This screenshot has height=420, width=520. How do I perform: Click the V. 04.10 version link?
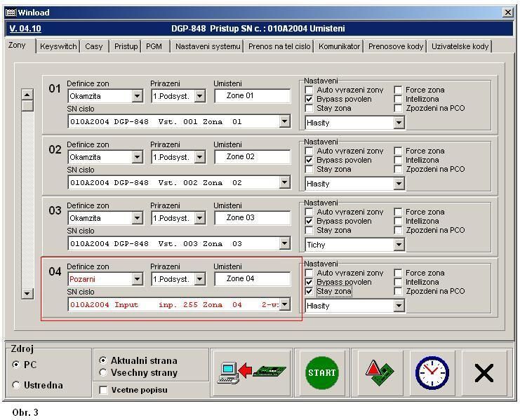[25, 29]
